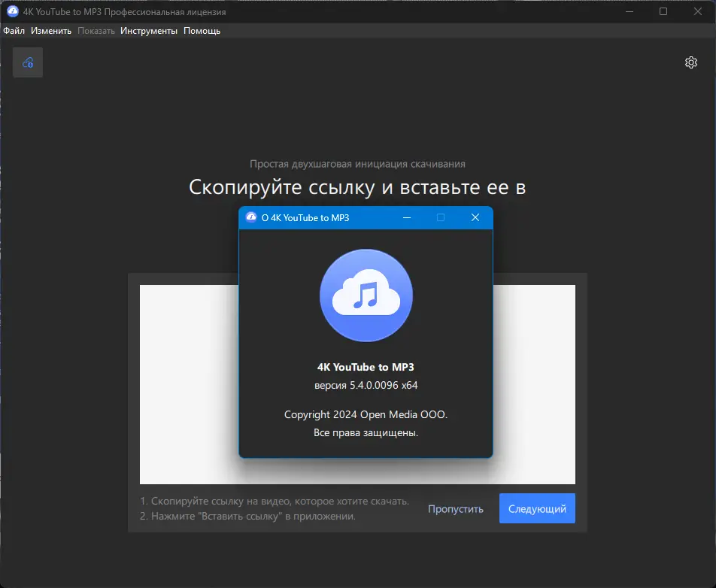
Task: Click step 2 Нажмите Вставить ссылку text
Action: 247,517
